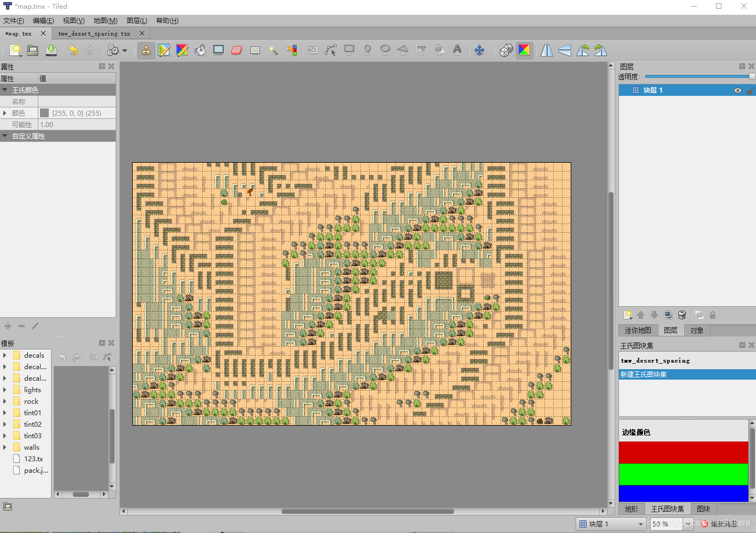756x533 pixels.
Task: Collapse the 自定义属性 group
Action: [x=5, y=136]
